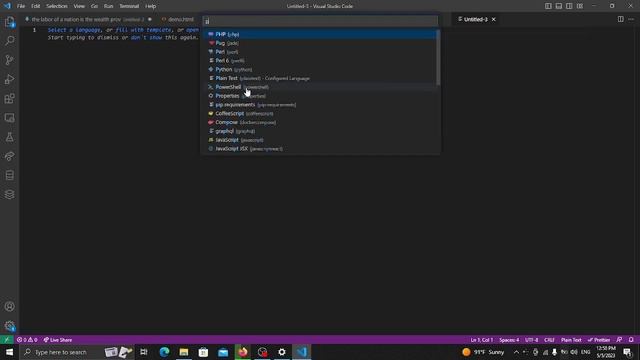
Task: Open language mode via 'Plain Text' status item
Action: tap(571, 340)
